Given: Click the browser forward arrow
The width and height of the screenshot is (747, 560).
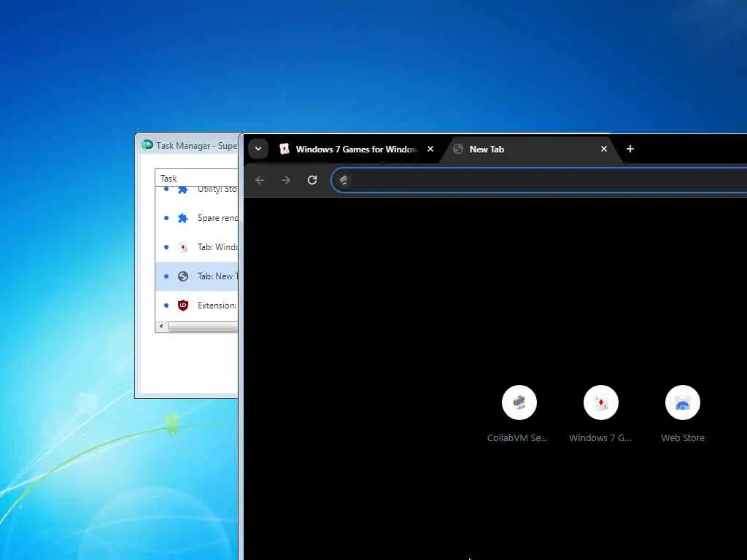Looking at the screenshot, I should (286, 180).
